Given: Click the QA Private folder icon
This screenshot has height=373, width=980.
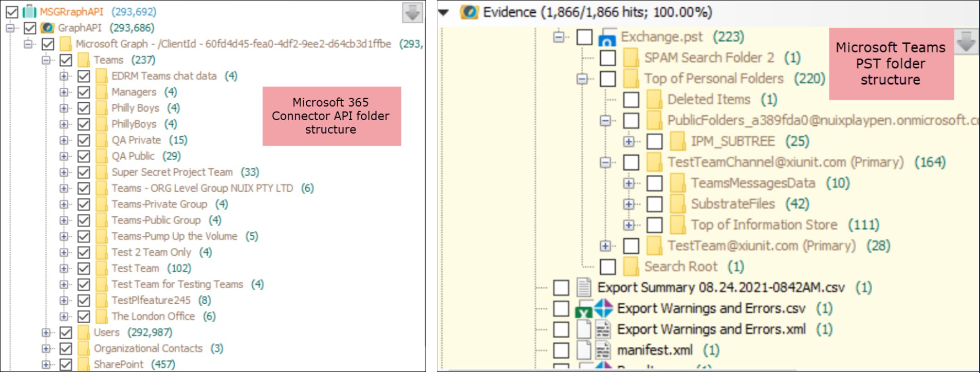Looking at the screenshot, I should click(102, 140).
